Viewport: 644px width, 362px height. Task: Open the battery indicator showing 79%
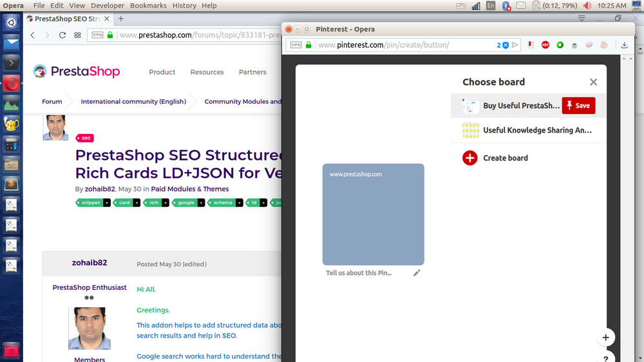click(554, 6)
